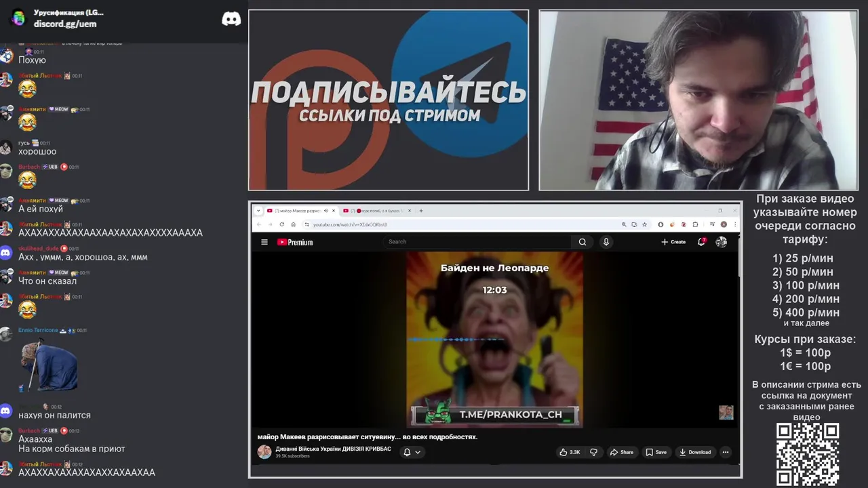The image size is (868, 488).
Task: Click the ПОДПИСЫВАЙТЕСЬ banner panel
Action: (x=389, y=100)
